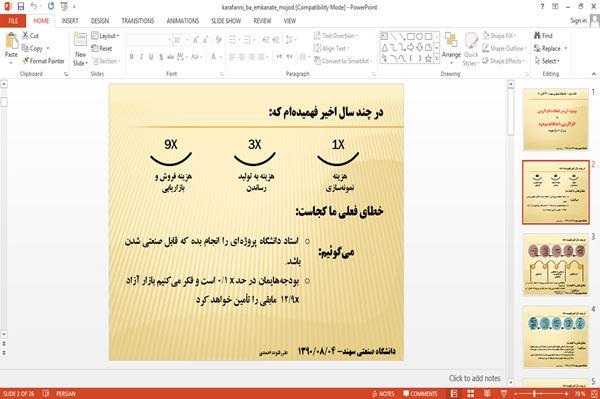Reset the slide layout
The width and height of the screenshot is (600, 399).
click(102, 49)
